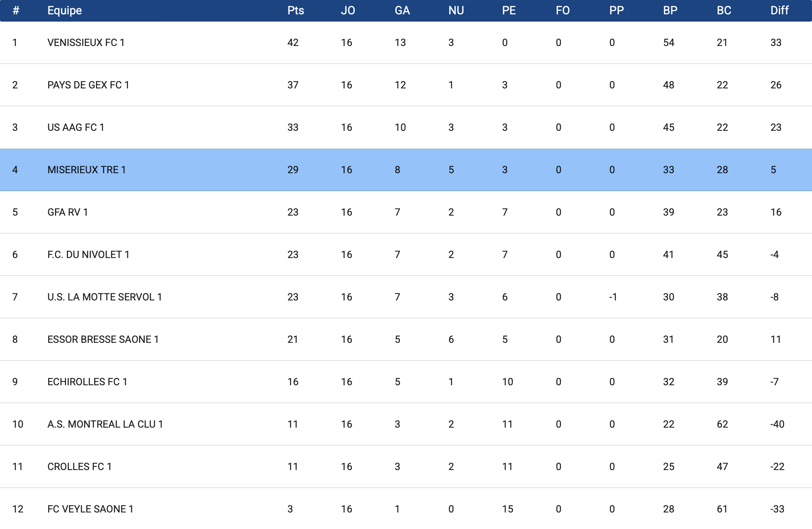
Task: Select the US AAG FC 1 team name
Action: 75,128
